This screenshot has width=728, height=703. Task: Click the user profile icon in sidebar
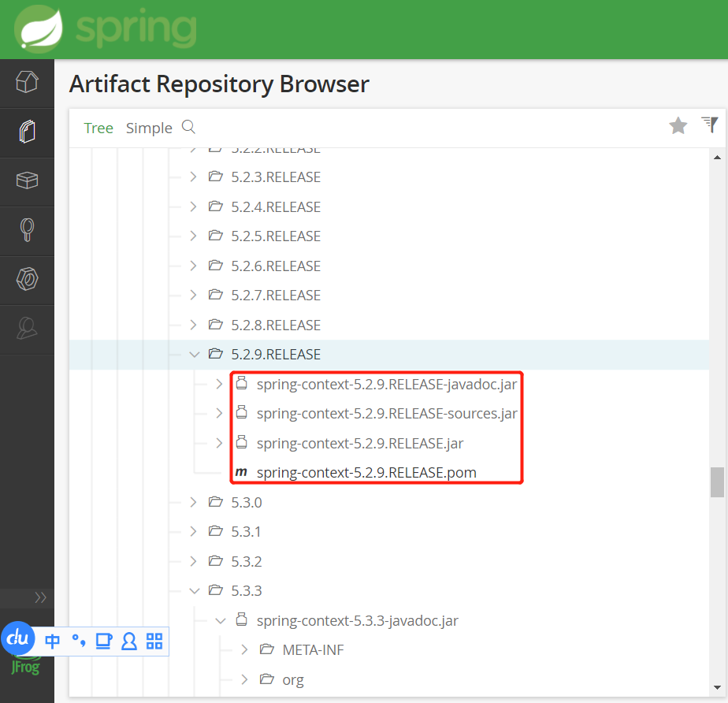point(27,329)
